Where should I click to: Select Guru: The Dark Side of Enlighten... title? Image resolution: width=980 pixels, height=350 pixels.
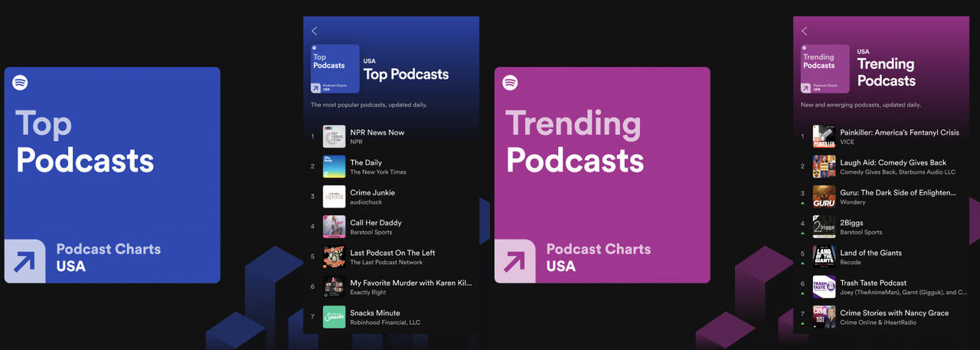pos(898,193)
